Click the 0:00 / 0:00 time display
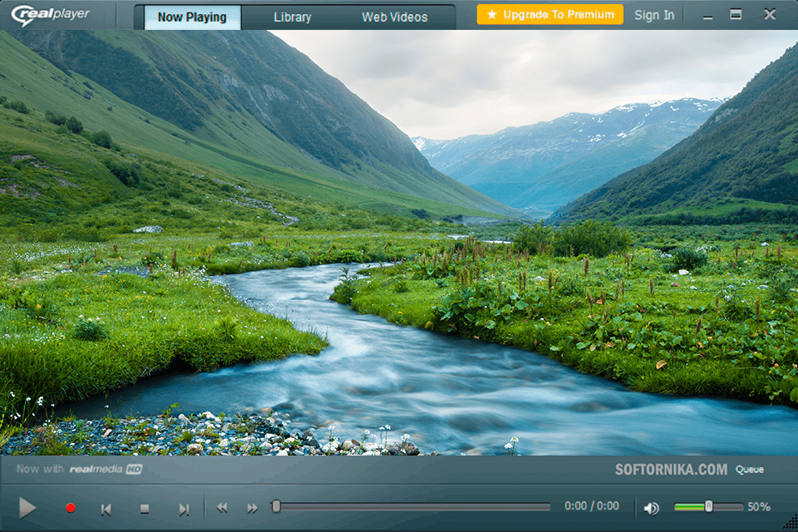 pyautogui.click(x=592, y=506)
